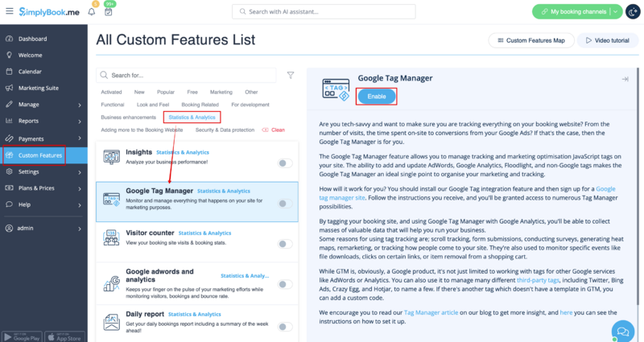Image resolution: width=644 pixels, height=342 pixels.
Task: Expand the Reports submenu chevron
Action: click(80, 122)
